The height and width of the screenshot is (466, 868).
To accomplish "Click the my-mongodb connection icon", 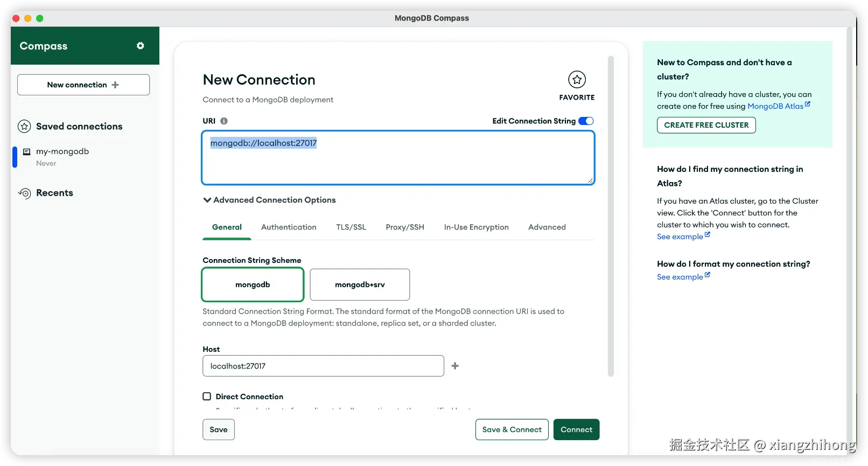I will [x=26, y=152].
